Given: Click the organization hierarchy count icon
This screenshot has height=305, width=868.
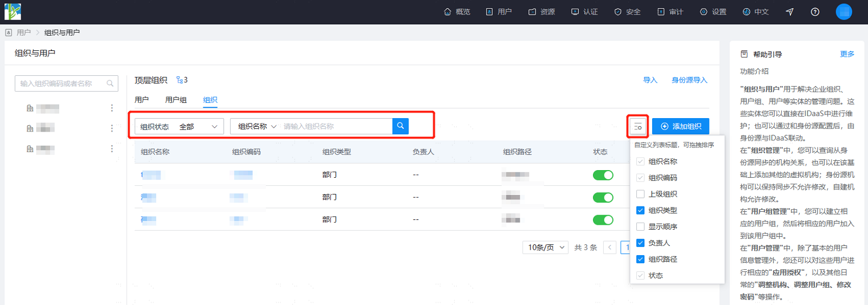Looking at the screenshot, I should click(180, 80).
